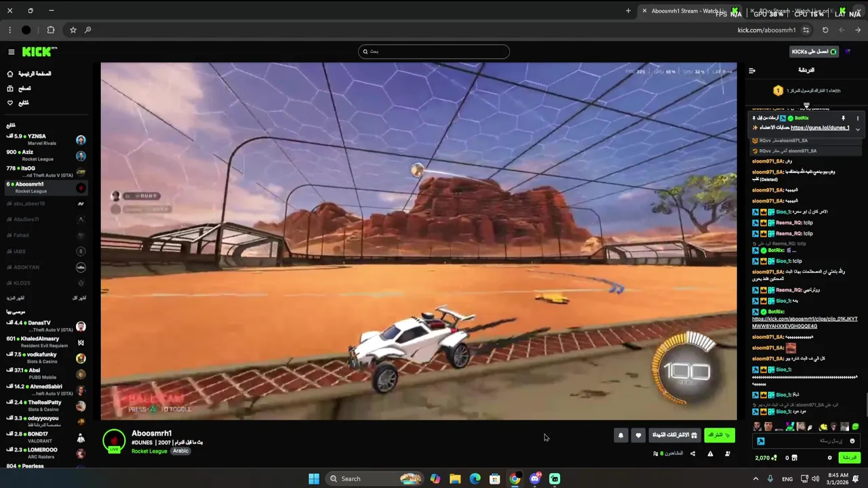Open pinned message three-dot options
Image resolution: width=868 pixels, height=488 pixels.
(857, 118)
